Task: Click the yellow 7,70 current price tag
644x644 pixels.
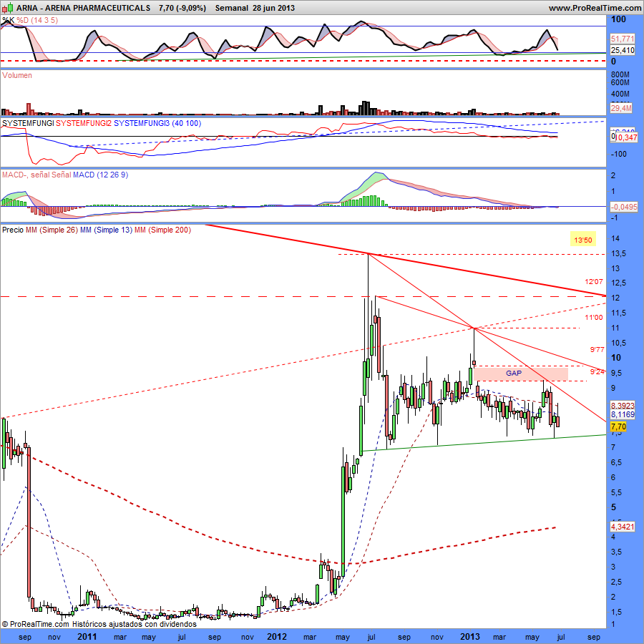Action: click(x=618, y=426)
